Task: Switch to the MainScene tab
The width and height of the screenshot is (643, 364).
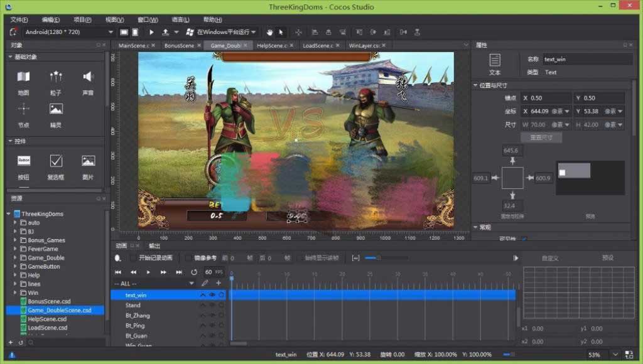Action: tap(134, 46)
